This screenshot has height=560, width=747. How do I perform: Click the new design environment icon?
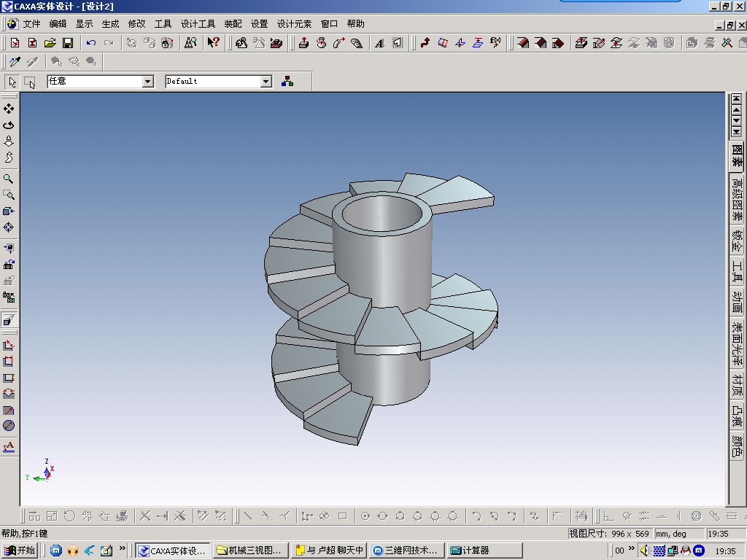pos(15,43)
